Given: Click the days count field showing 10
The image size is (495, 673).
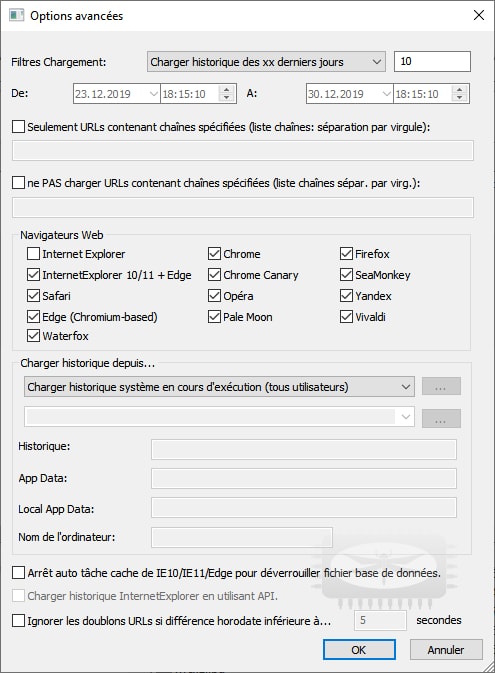Looking at the screenshot, I should (x=432, y=61).
